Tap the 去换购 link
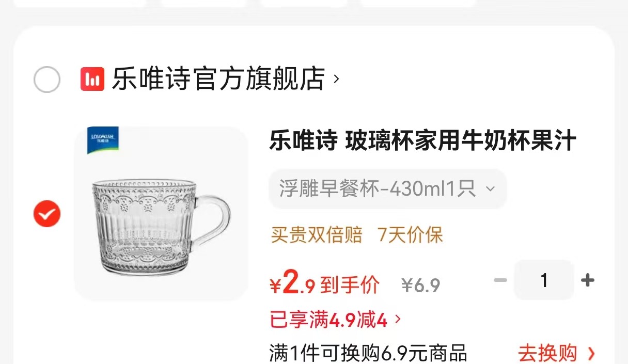The height and width of the screenshot is (364, 628). 547,354
